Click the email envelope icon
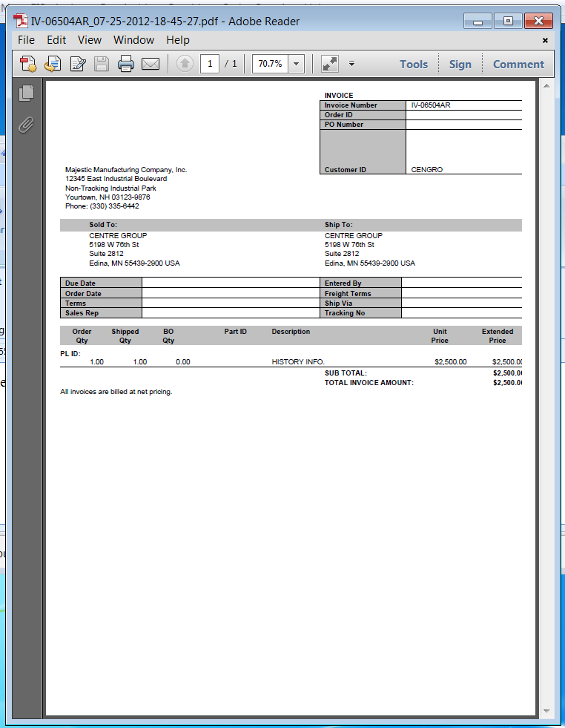This screenshot has height=728, width=565. click(x=151, y=64)
